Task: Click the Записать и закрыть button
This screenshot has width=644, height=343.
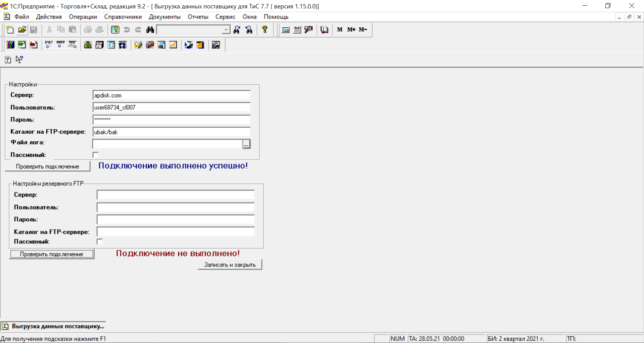Action: 230,265
